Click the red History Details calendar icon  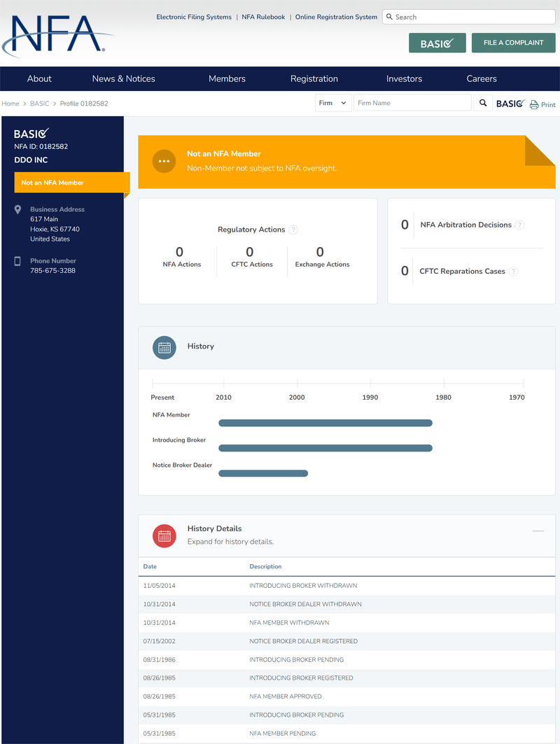[x=164, y=535]
